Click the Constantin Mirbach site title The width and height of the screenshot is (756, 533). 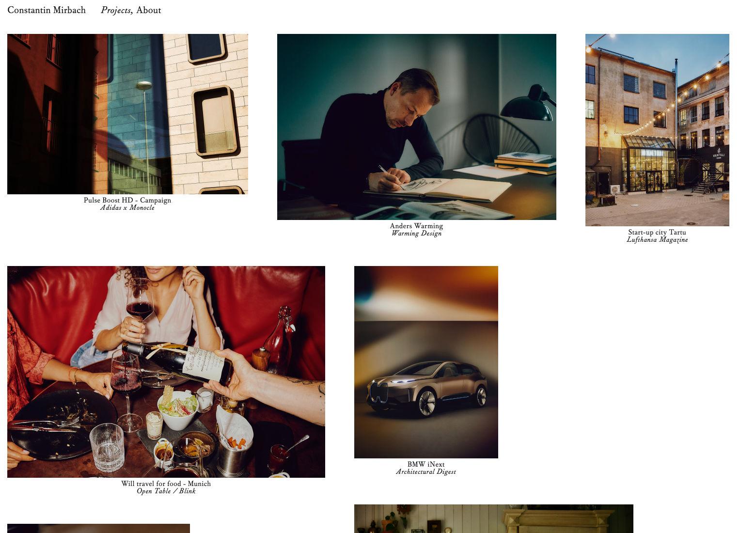pos(47,10)
